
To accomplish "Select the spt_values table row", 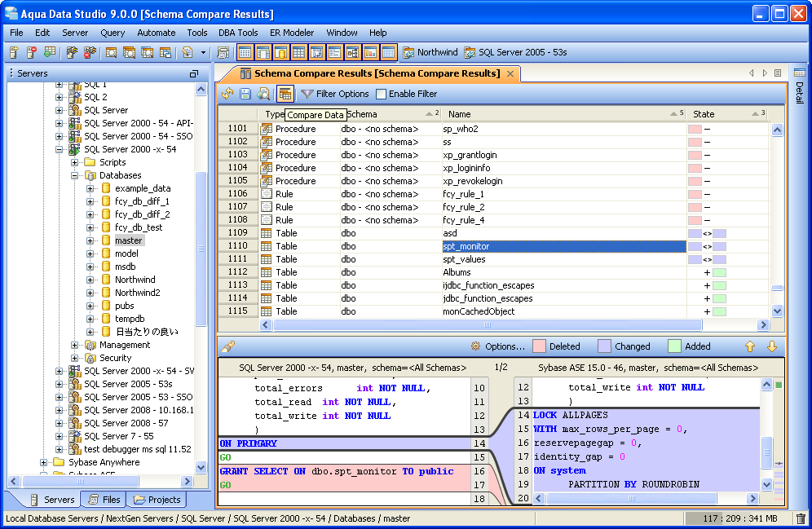I will (x=464, y=259).
